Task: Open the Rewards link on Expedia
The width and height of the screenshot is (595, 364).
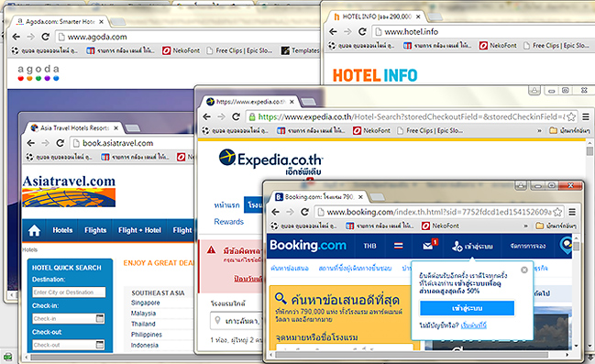Action: point(229,222)
